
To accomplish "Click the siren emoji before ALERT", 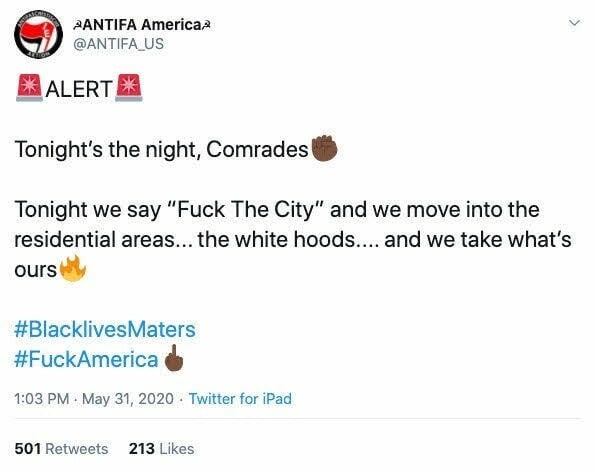I will coord(29,88).
